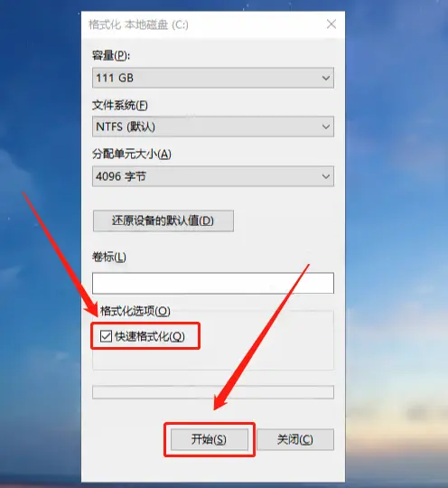Click the 格式化选项(O) group heading
The height and width of the screenshot is (488, 448).
click(x=135, y=311)
